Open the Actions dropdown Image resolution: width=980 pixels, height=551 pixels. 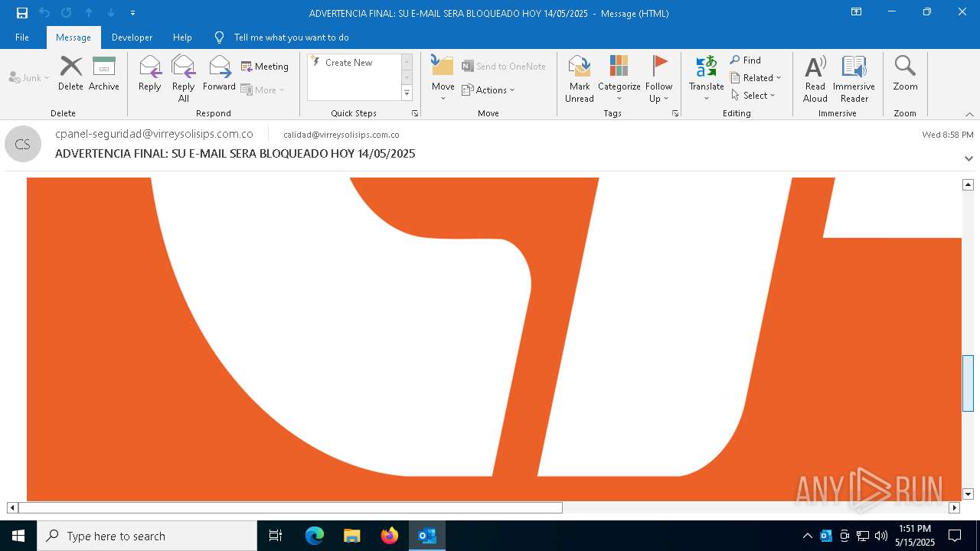click(x=488, y=90)
